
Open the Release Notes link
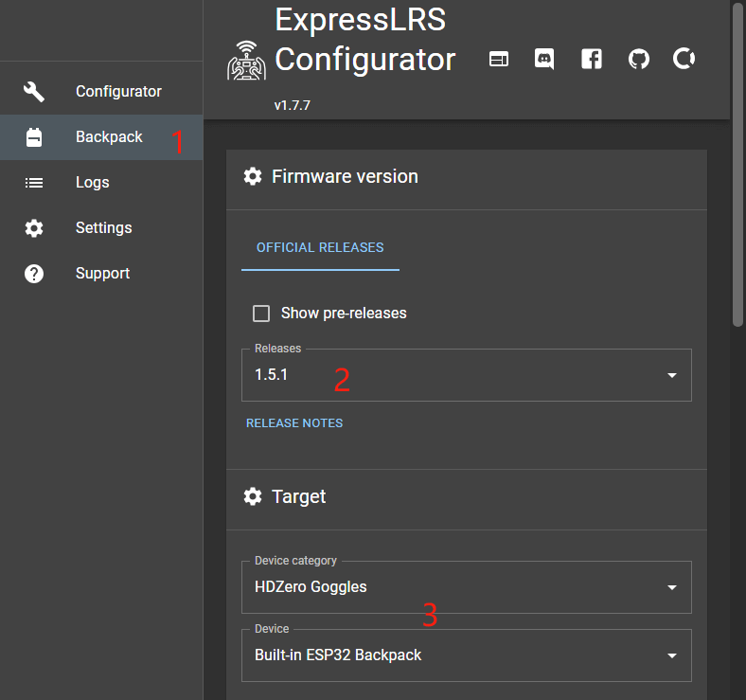[294, 423]
